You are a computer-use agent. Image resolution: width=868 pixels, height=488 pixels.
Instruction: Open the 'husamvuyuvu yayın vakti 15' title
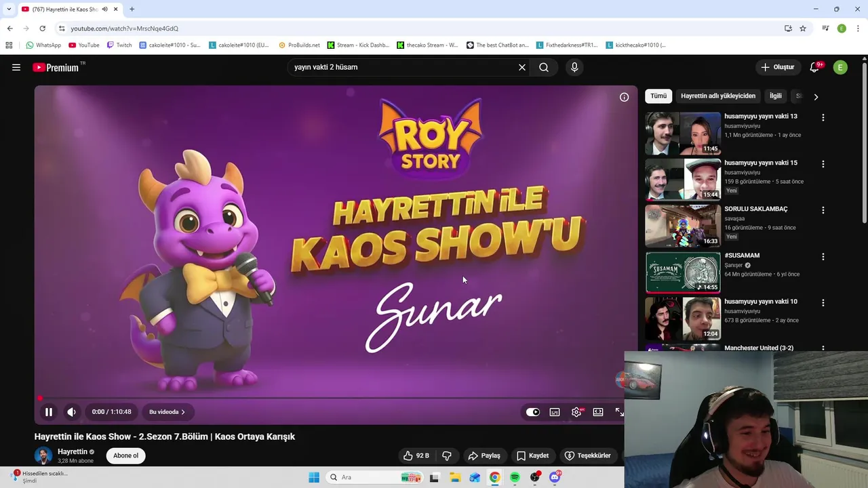click(761, 163)
